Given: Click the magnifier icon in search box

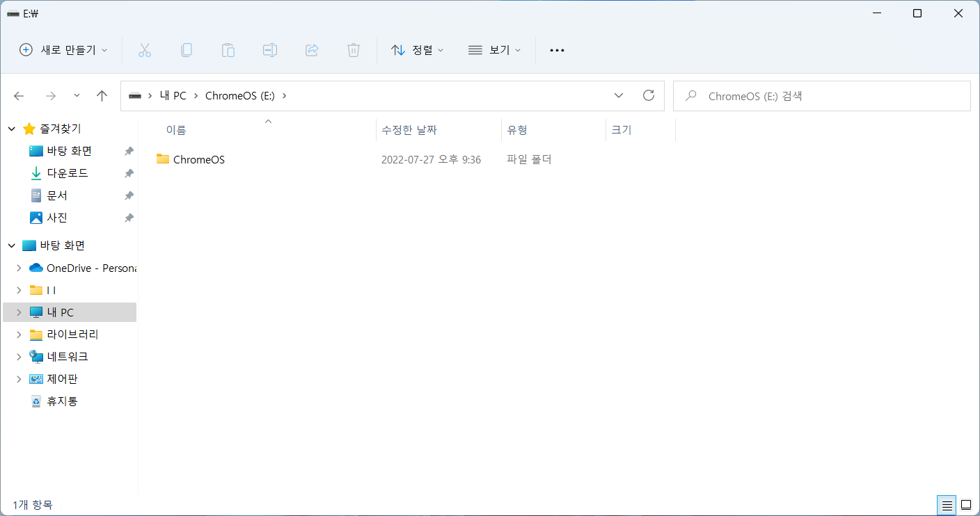Looking at the screenshot, I should [691, 96].
